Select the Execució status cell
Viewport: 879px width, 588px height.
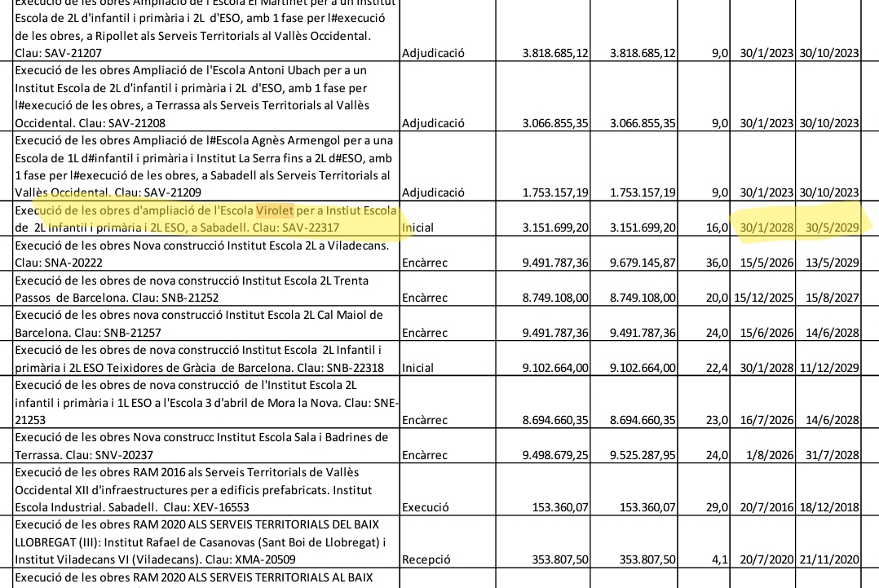426,507
